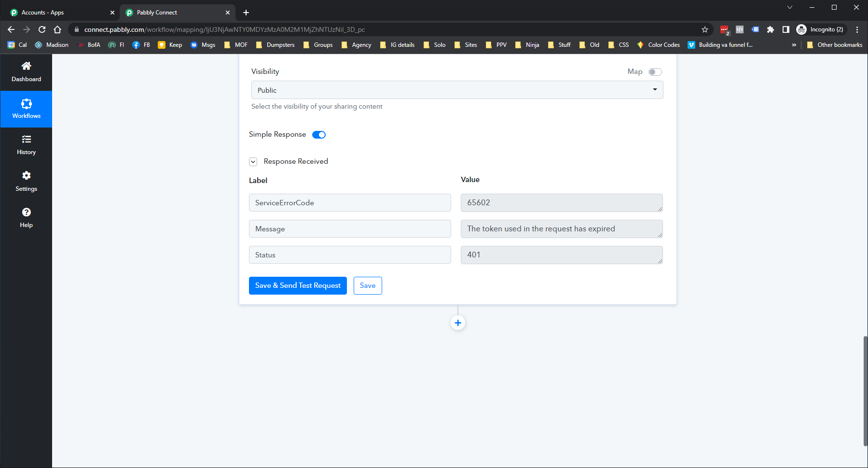Open the Msgs bookmark
868x468 pixels.
click(x=203, y=45)
